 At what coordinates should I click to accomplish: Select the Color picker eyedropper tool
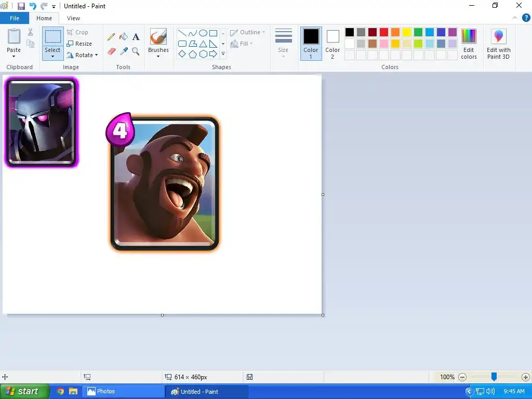pos(124,51)
